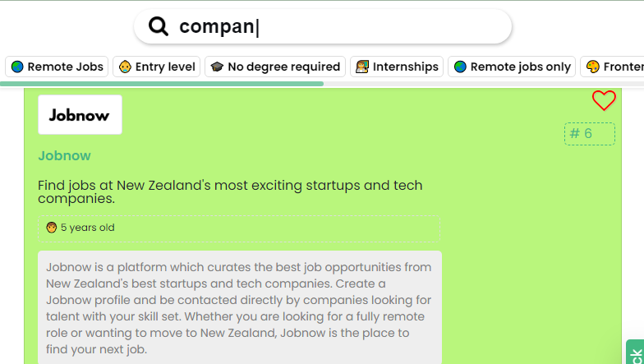Screen dimensions: 644x364
Task: Open the Jobnow logo thumbnail
Action: pyautogui.click(x=80, y=115)
